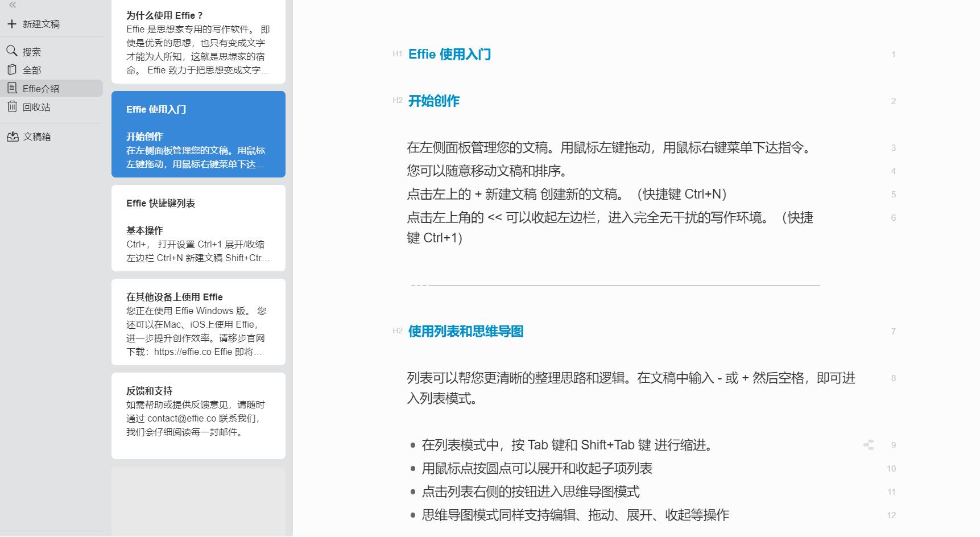
Task: Select 全部 in the left sidebar
Action: click(x=13, y=69)
